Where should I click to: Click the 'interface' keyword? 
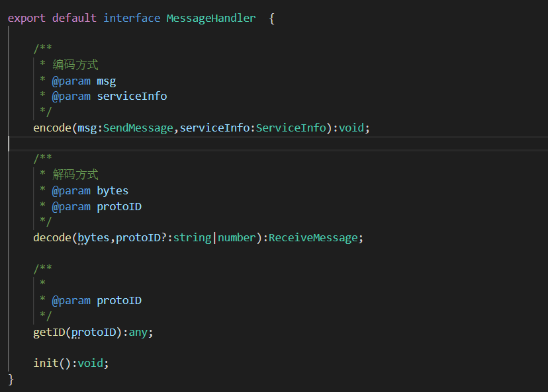[x=132, y=18]
